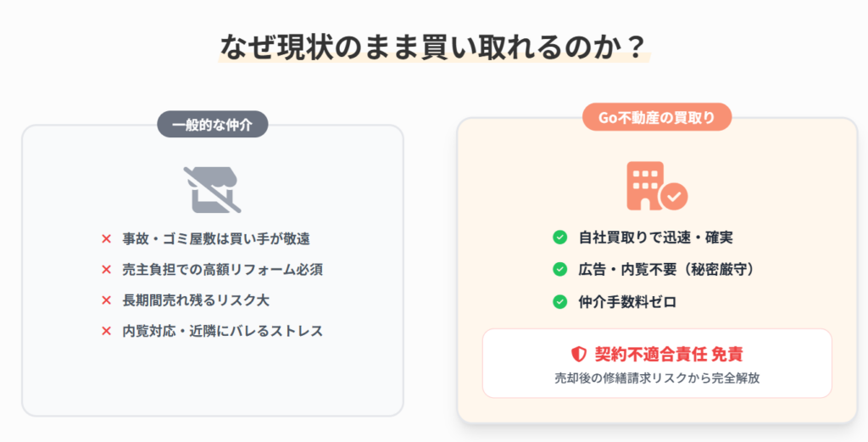Select the Go不動産の買取り label badge
This screenshot has width=868, height=442.
(657, 117)
